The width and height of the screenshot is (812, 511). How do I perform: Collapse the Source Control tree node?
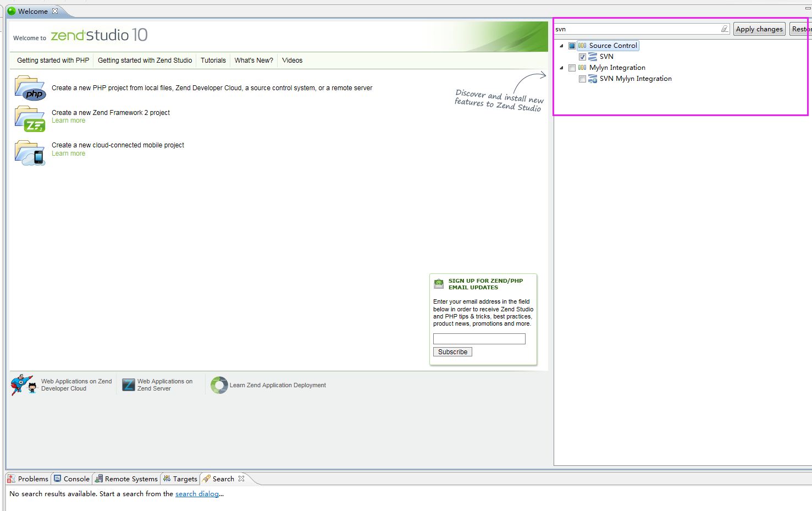pos(561,46)
